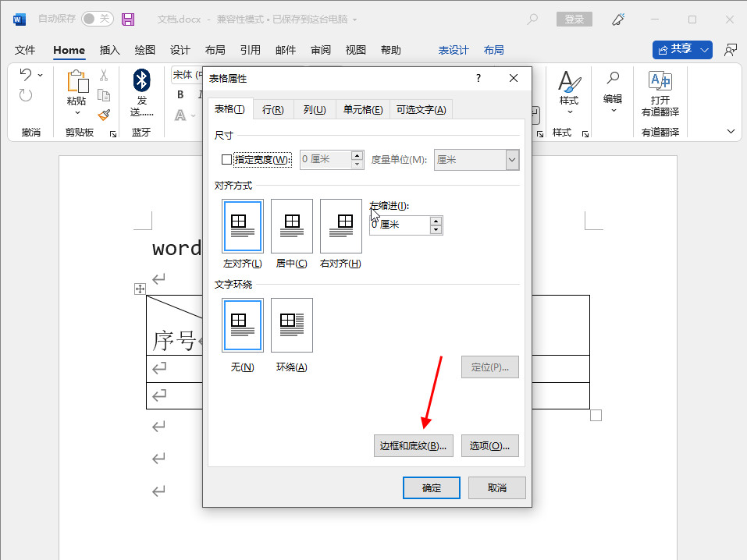Click the Bold B button

(180, 94)
